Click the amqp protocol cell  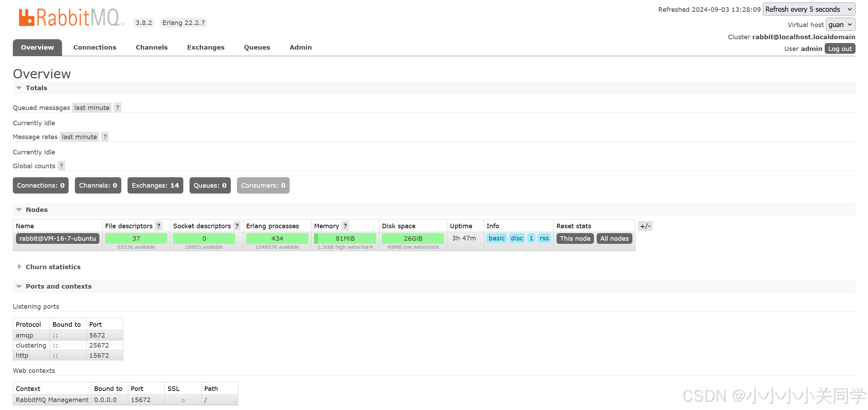coord(31,335)
